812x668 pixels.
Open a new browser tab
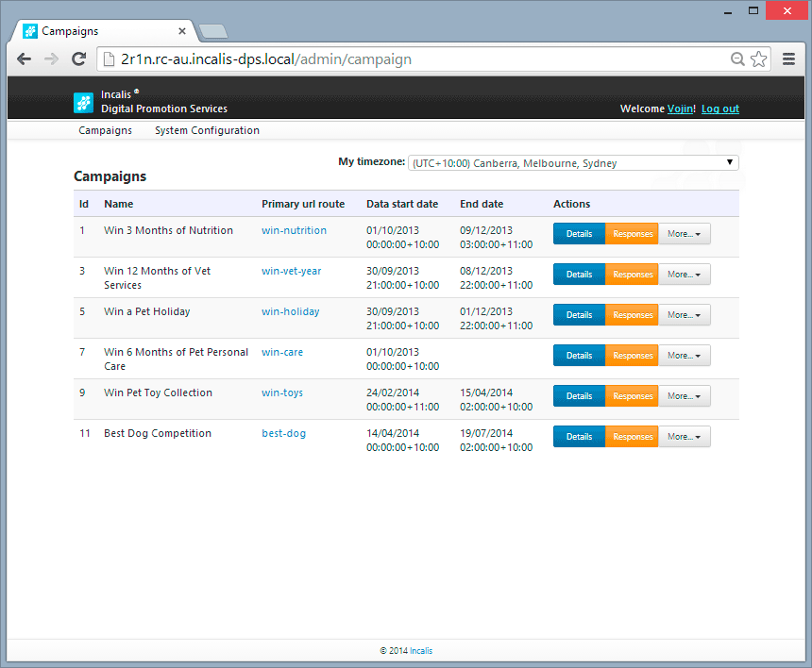(212, 31)
